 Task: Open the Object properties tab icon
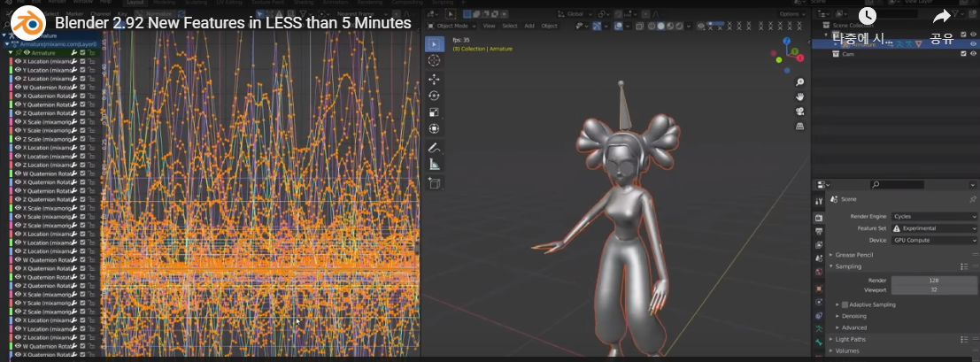pyautogui.click(x=819, y=289)
